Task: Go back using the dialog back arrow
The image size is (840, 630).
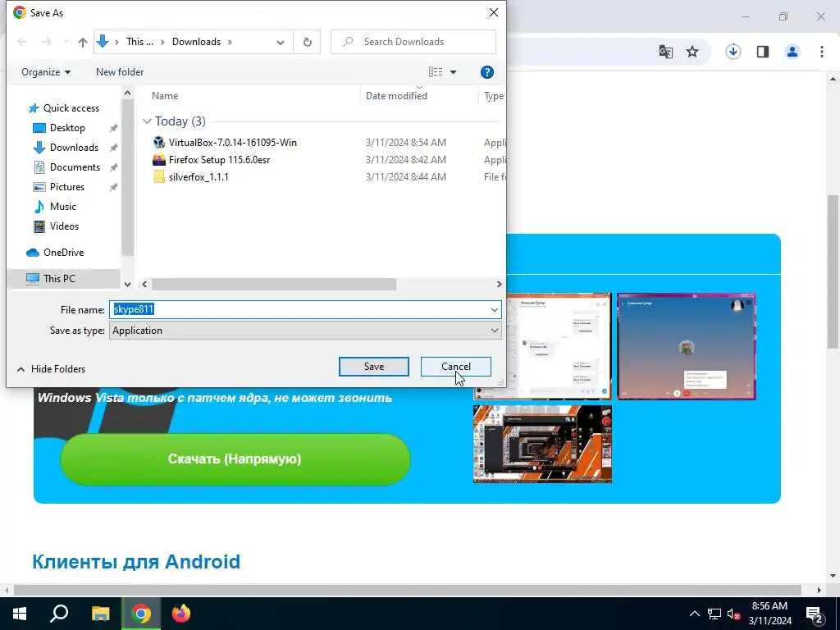Action: pyautogui.click(x=22, y=42)
